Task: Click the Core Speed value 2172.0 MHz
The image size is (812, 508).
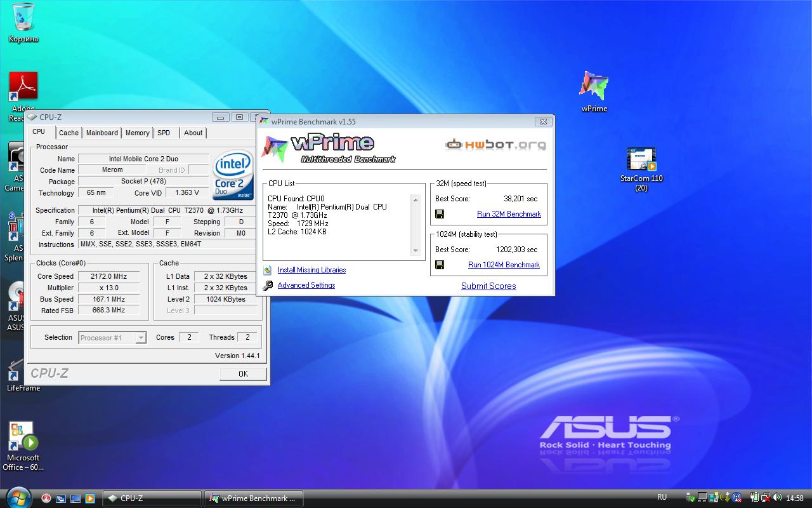Action: 108,276
